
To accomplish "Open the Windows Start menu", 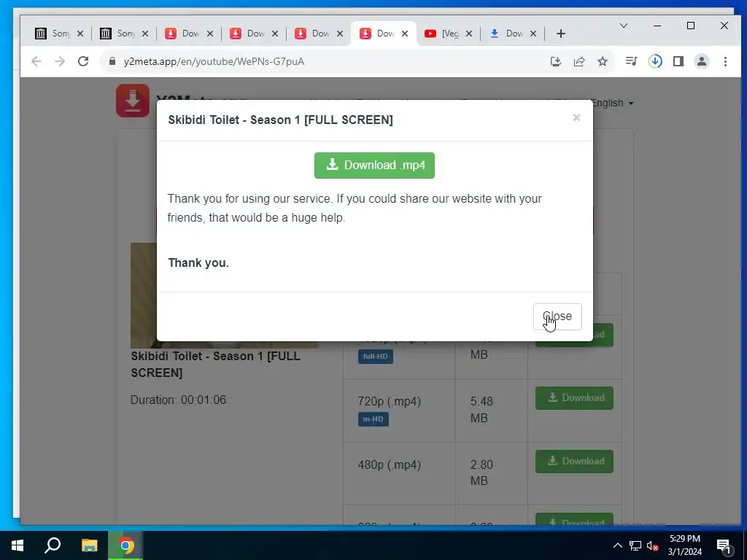I will [x=18, y=545].
